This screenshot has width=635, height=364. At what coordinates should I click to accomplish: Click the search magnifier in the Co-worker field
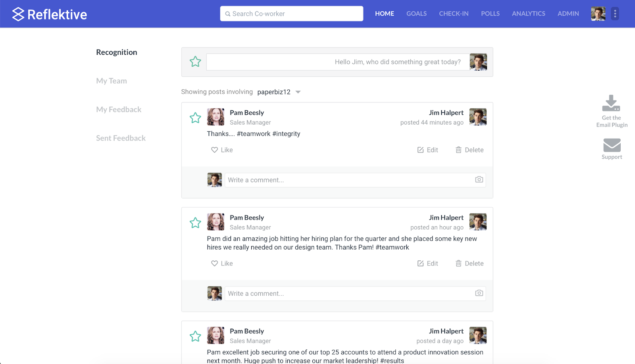227,13
